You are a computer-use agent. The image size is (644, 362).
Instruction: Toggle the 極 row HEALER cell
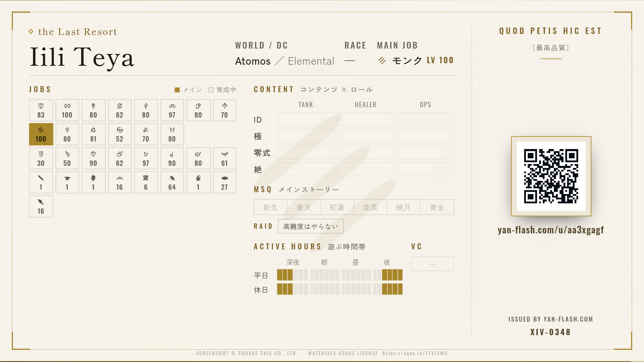click(x=366, y=136)
